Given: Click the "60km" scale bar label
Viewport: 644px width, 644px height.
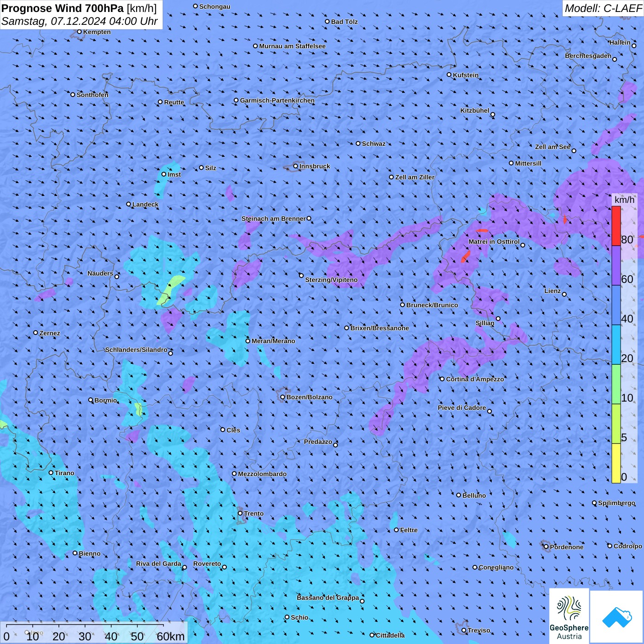Looking at the screenshot, I should pyautogui.click(x=171, y=636).
